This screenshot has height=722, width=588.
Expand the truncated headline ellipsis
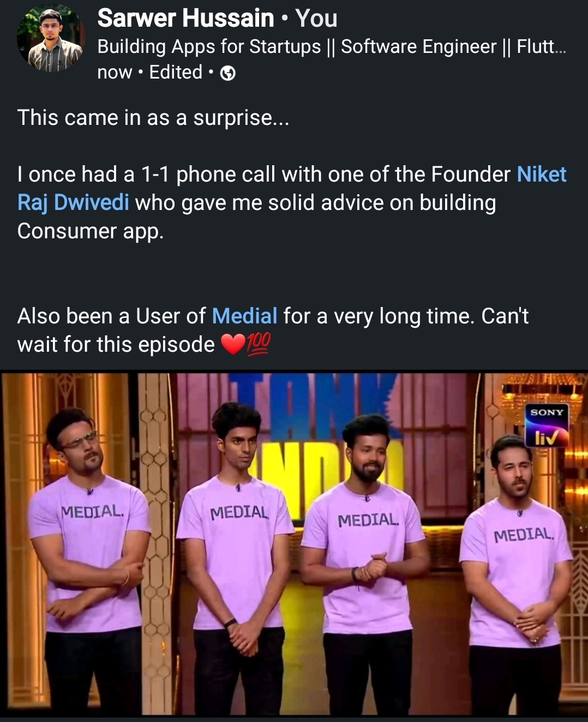[560, 48]
